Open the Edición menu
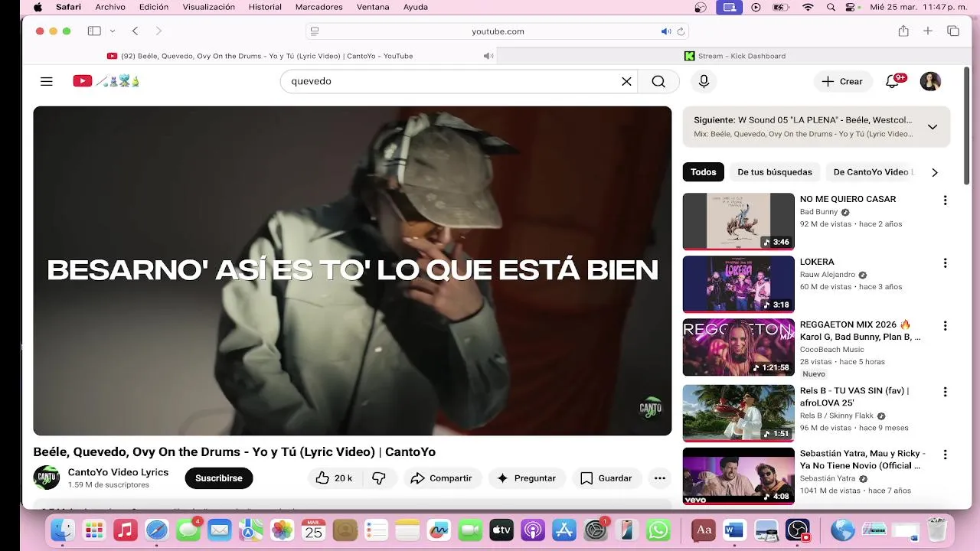Viewport: 980px width, 551px height. 154,7
